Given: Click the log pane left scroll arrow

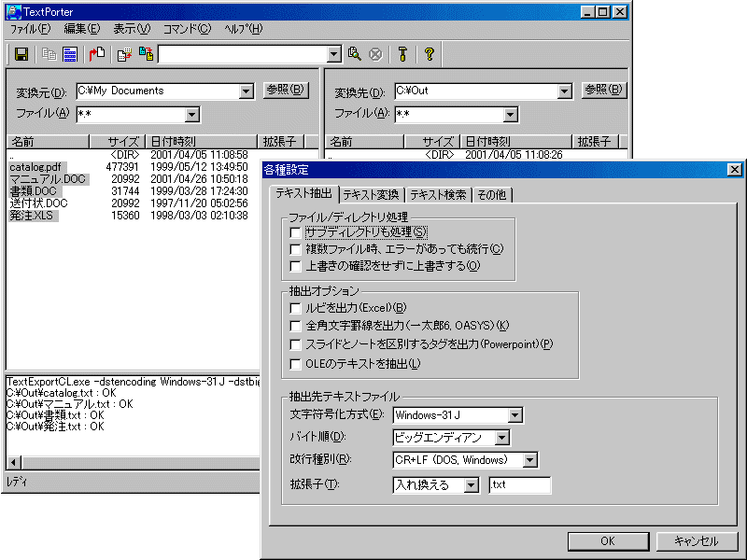Looking at the screenshot, I should coord(14,462).
